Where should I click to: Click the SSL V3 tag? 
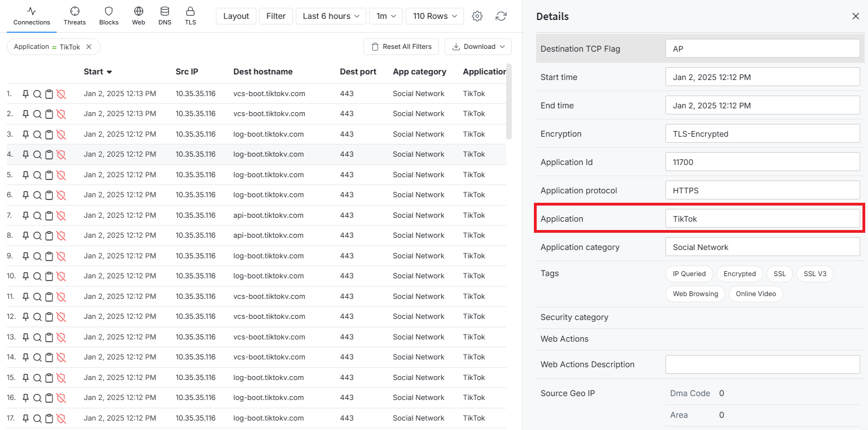pos(815,274)
